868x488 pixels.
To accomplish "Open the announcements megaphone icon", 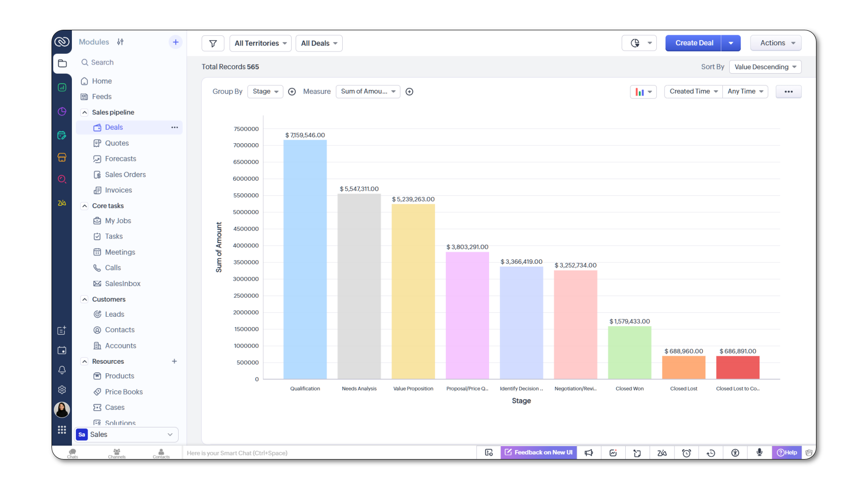I will [x=589, y=453].
